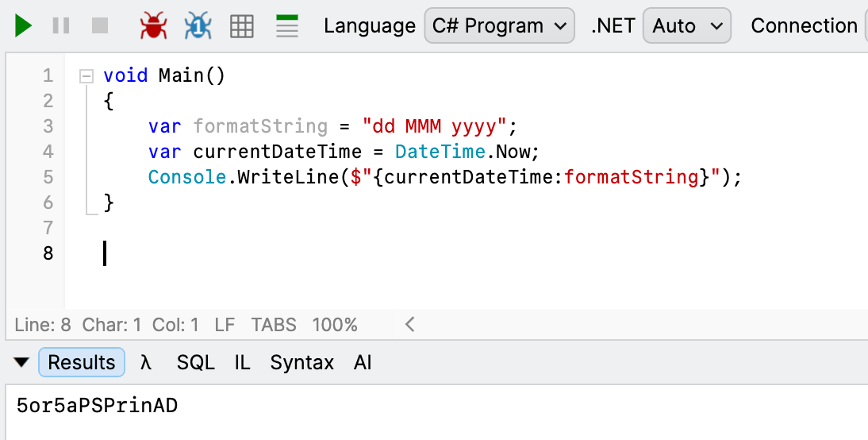Click the Language label in toolbar
This screenshot has width=868, height=440.
[x=370, y=26]
